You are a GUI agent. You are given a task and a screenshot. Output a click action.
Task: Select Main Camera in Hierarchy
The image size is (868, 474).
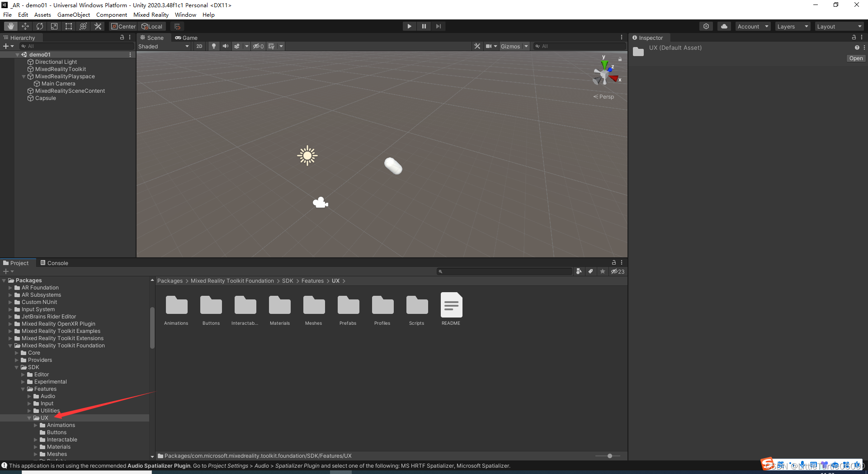[58, 84]
